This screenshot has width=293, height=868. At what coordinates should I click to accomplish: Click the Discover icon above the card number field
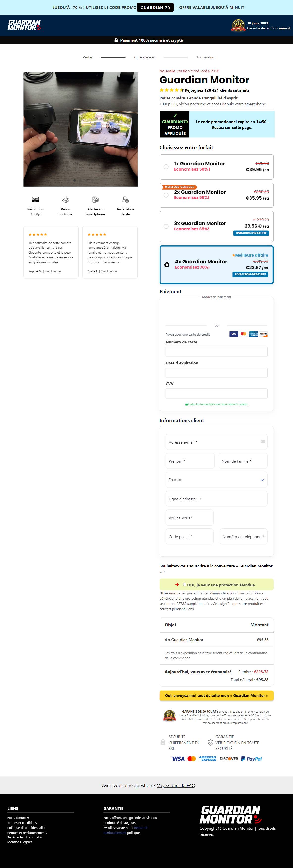pos(263,334)
